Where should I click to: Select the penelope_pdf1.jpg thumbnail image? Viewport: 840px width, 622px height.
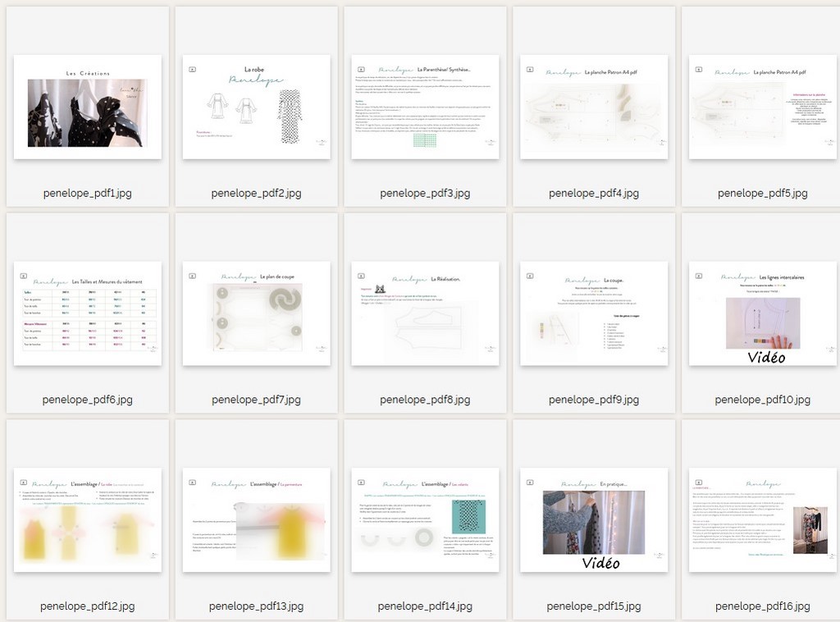(88, 107)
